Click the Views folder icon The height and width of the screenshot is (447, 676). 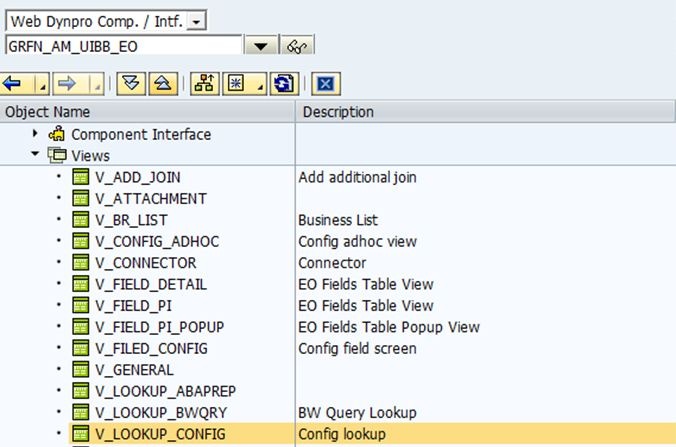click(57, 155)
